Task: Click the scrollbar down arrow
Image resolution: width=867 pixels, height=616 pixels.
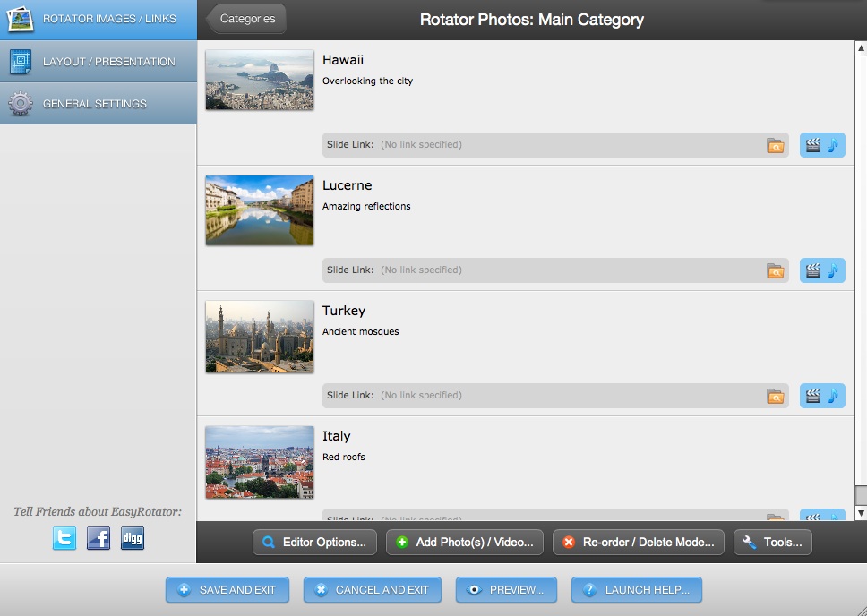Action: pos(861,513)
